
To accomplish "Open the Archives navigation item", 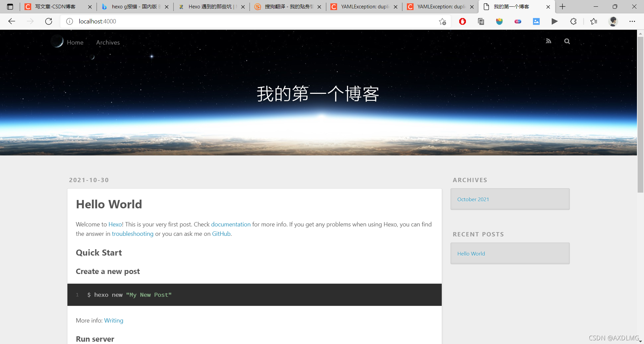I will coord(108,42).
